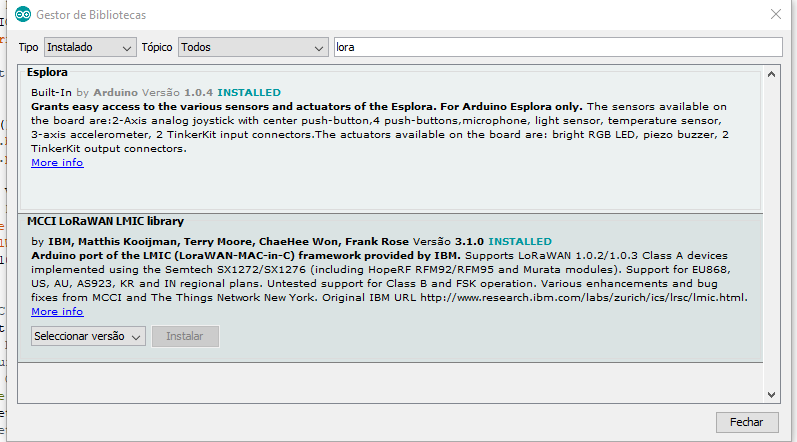Expand the Tópico dropdown showing Todos
Viewport: 797px width, 442px height.
pos(253,47)
